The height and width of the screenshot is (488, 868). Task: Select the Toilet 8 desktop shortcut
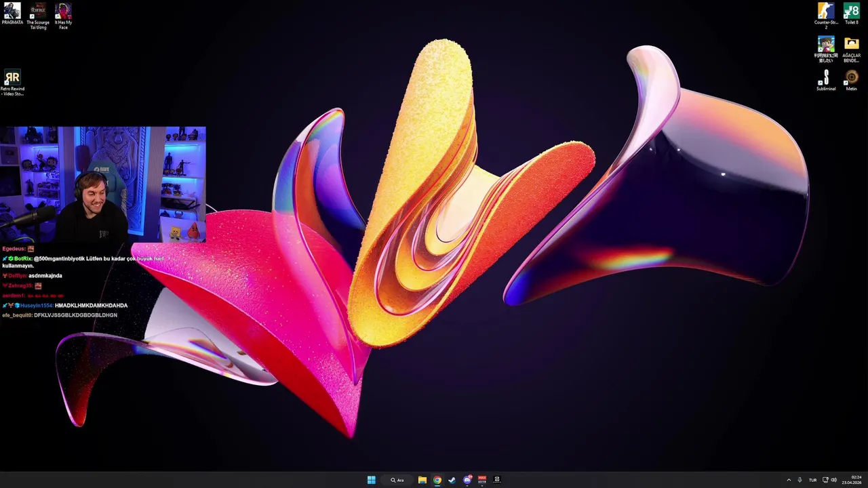pos(852,14)
